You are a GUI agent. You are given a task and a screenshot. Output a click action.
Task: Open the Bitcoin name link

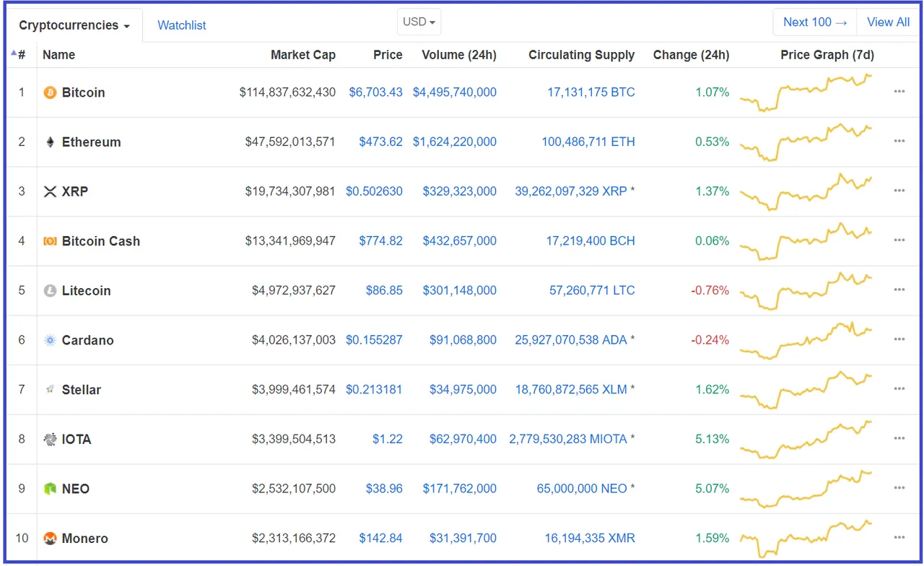click(84, 92)
